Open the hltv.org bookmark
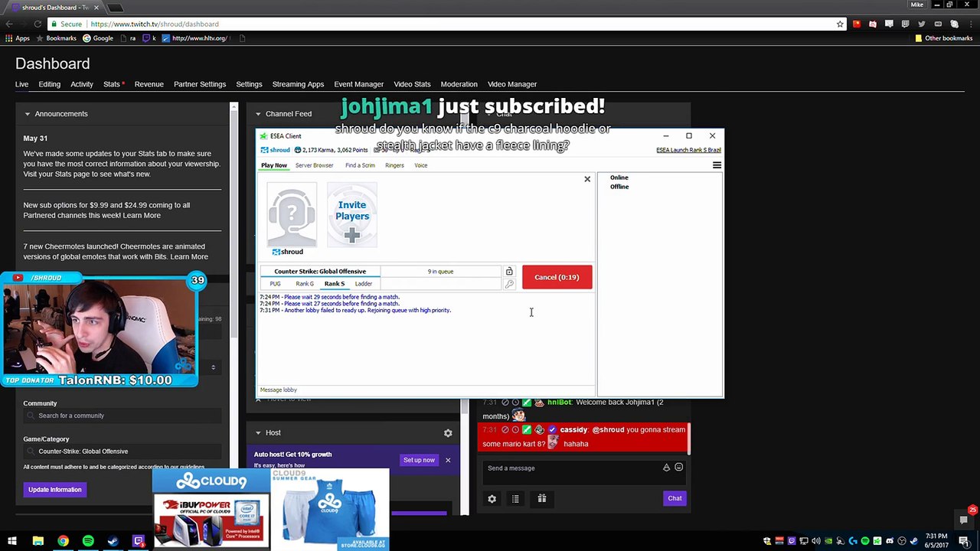 point(194,38)
